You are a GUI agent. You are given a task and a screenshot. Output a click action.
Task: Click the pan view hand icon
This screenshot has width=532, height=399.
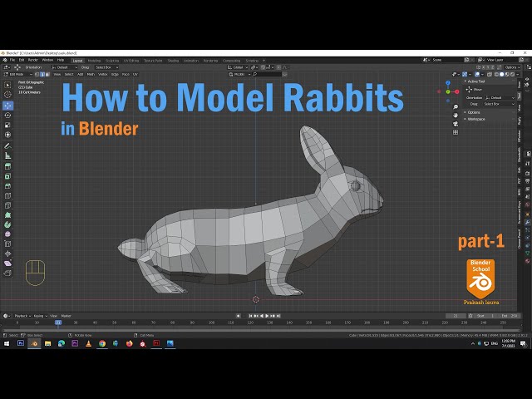tap(456, 116)
